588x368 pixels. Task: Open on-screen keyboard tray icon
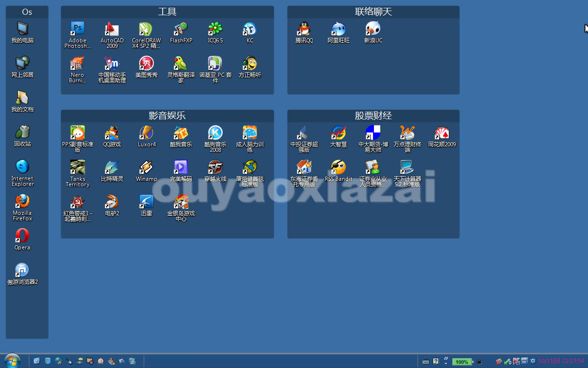tap(426, 362)
